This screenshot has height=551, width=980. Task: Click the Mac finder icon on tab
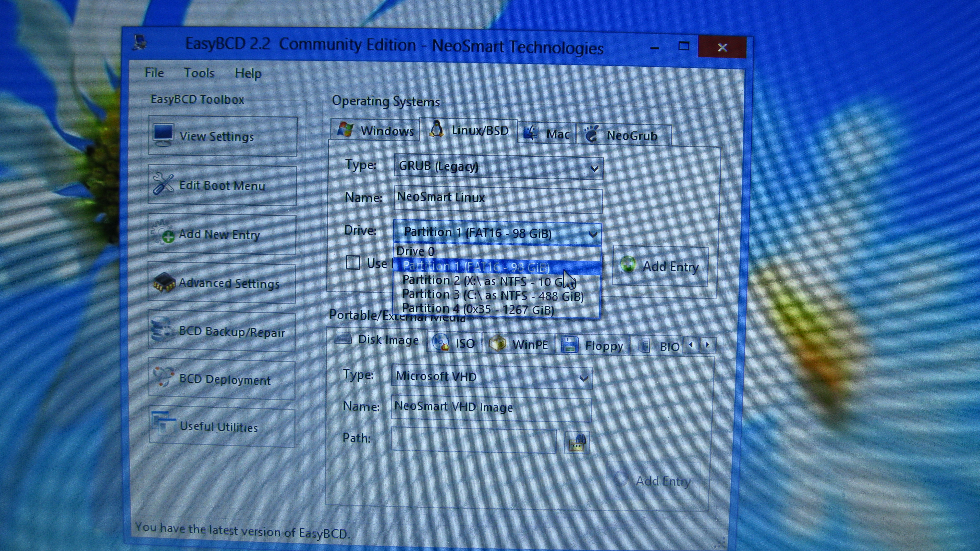coord(531,133)
